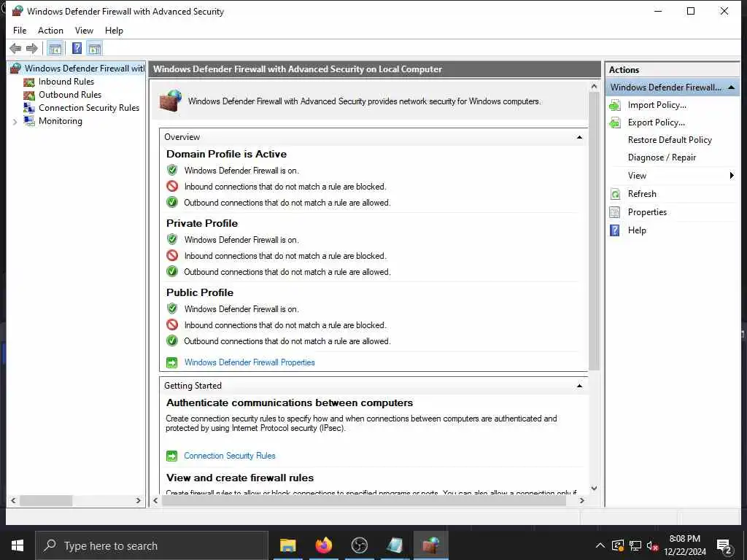This screenshot has width=747, height=560.
Task: Open the Action menu
Action: (50, 31)
